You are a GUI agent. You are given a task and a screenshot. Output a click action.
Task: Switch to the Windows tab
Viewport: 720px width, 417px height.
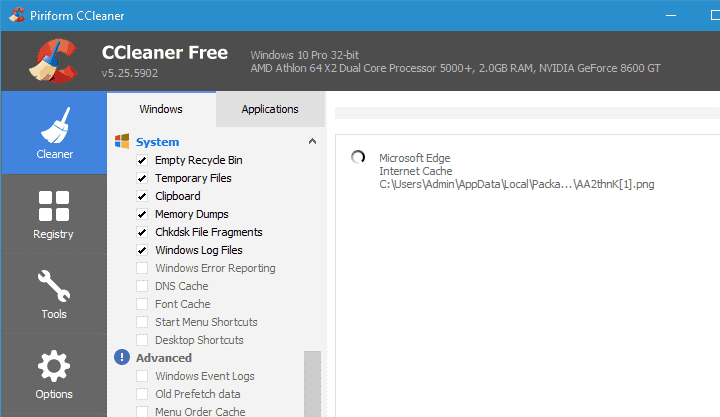pyautogui.click(x=160, y=109)
